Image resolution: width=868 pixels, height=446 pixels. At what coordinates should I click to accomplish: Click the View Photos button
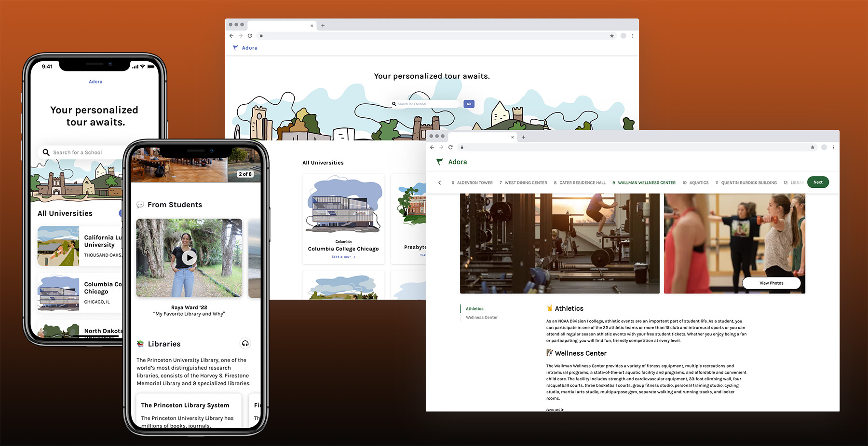tap(772, 283)
